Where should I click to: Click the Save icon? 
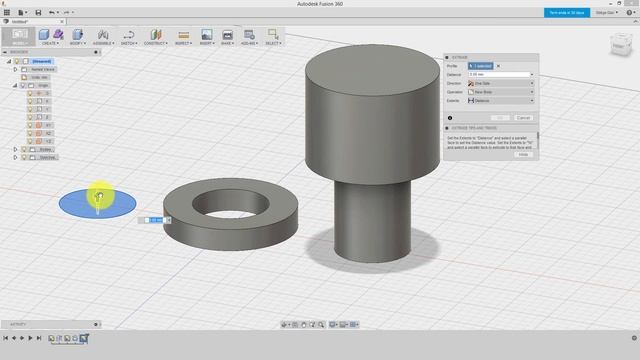tap(38, 13)
